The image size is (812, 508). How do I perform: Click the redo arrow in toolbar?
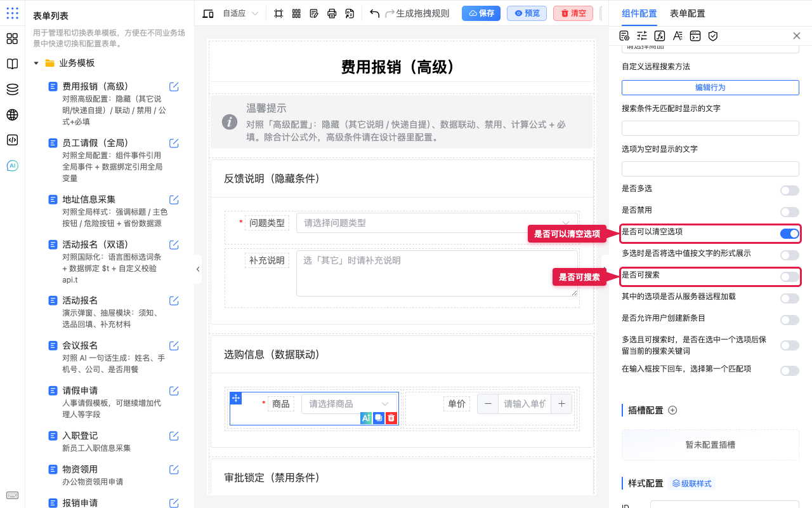click(390, 13)
